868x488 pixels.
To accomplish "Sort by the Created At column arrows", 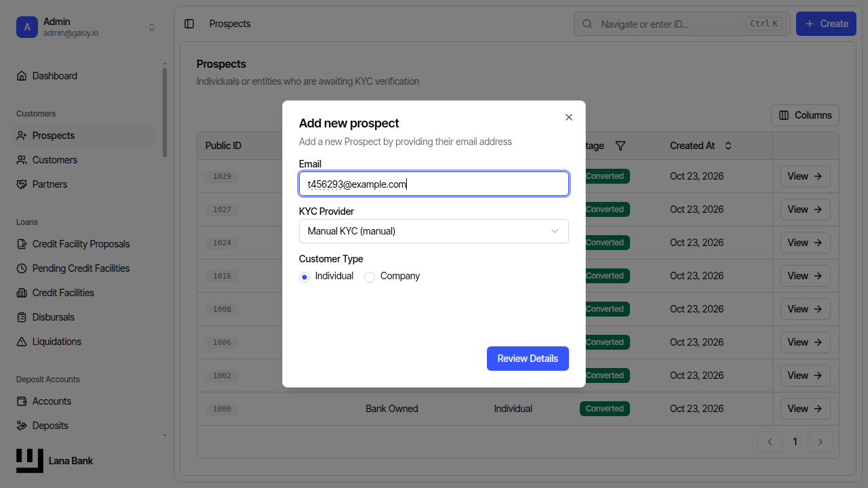I will point(728,146).
